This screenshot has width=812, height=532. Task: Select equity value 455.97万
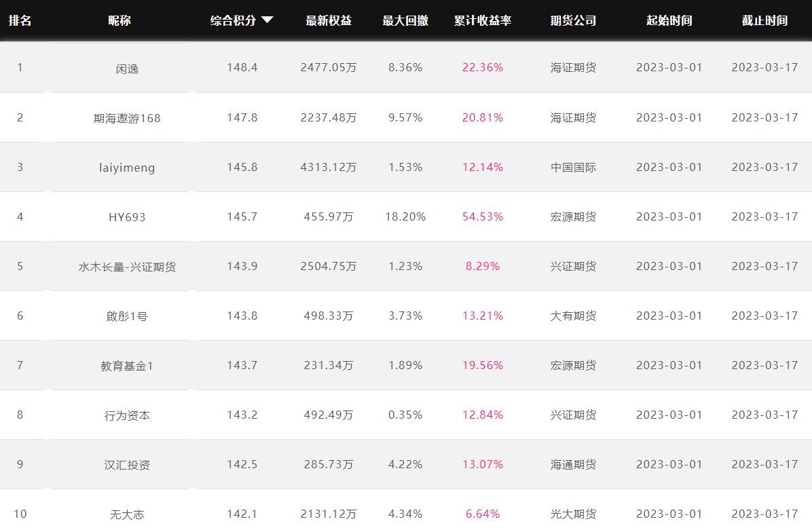tap(329, 216)
